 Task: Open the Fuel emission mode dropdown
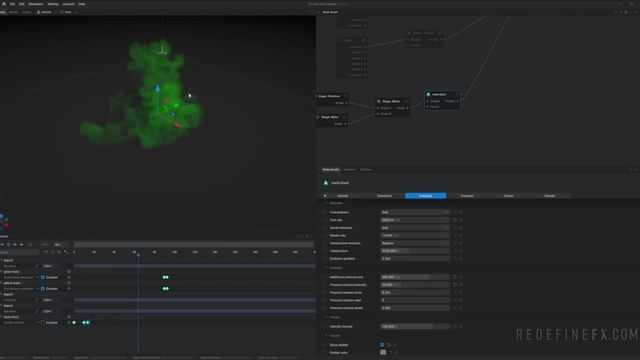click(415, 212)
